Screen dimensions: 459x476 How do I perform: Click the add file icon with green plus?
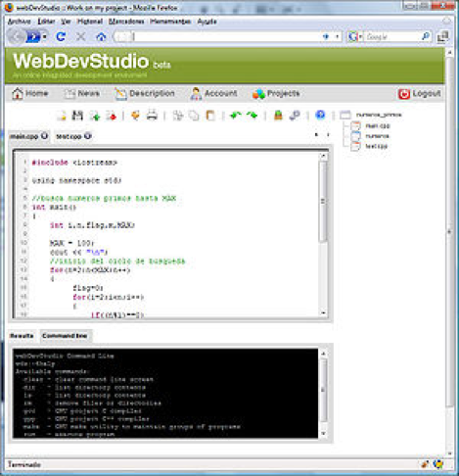(x=95, y=116)
